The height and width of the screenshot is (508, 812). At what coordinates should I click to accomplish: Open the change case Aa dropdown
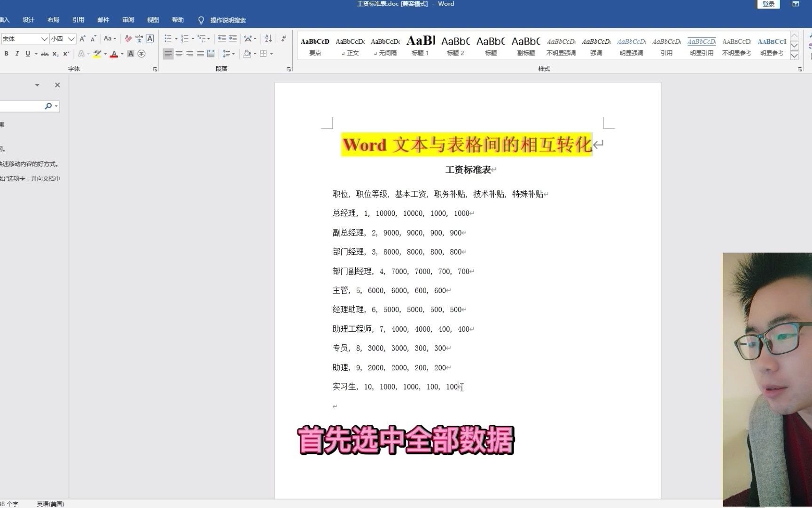(x=109, y=39)
